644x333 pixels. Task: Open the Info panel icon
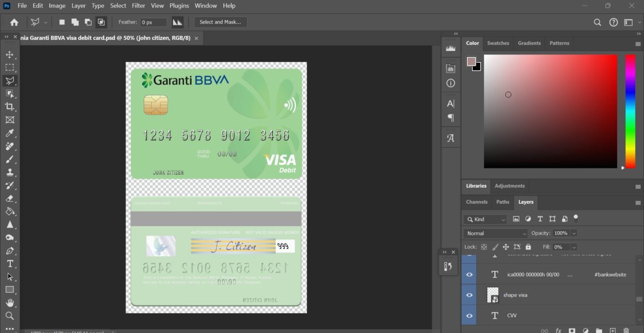click(451, 83)
